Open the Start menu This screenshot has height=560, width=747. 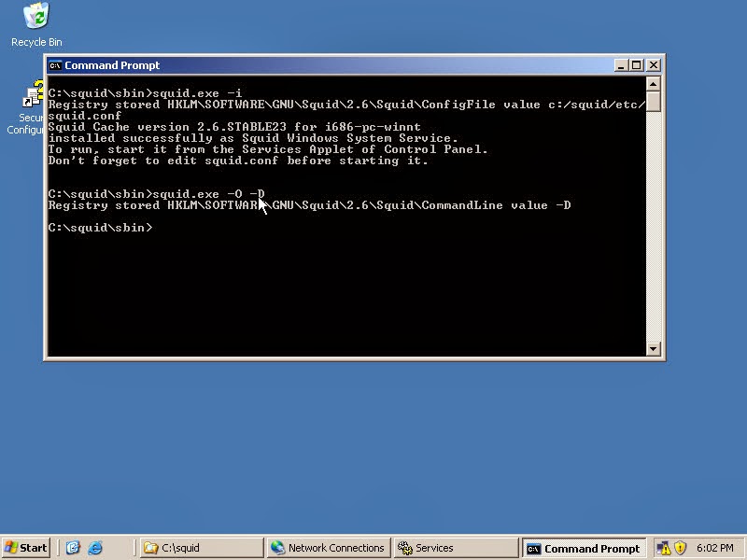coord(27,548)
